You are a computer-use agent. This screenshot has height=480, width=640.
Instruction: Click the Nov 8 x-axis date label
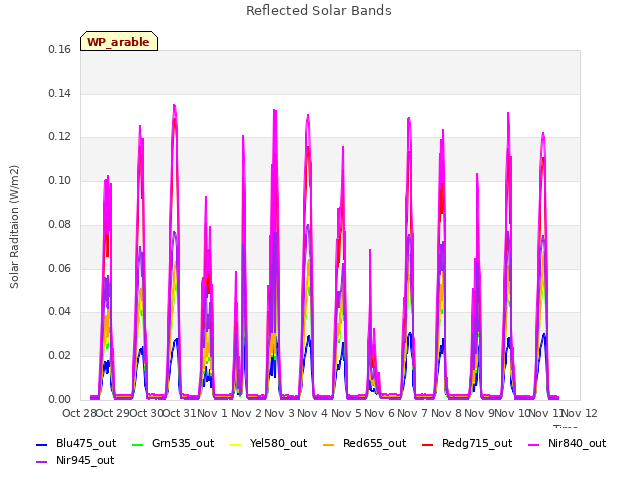(447, 413)
